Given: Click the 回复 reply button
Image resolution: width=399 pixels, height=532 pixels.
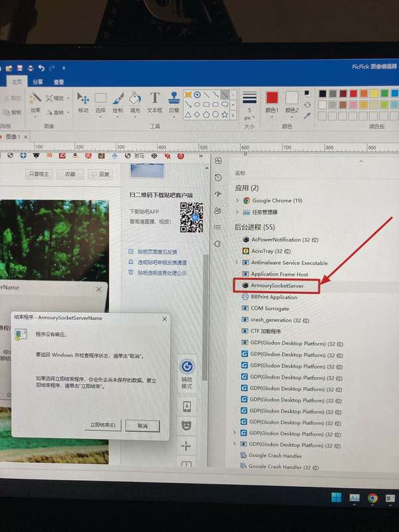Looking at the screenshot, I should [x=101, y=174].
